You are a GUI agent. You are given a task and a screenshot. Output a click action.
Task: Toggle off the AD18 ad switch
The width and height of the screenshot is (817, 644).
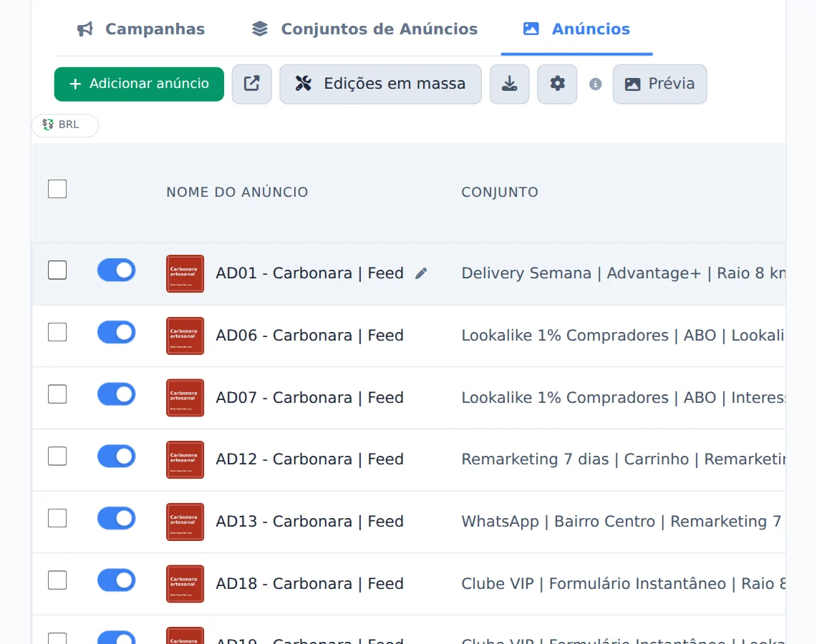[117, 580]
